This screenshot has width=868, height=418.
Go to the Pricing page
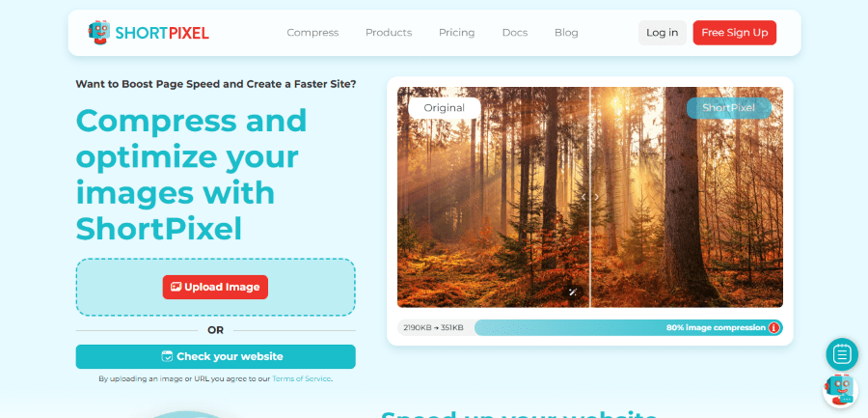[457, 33]
